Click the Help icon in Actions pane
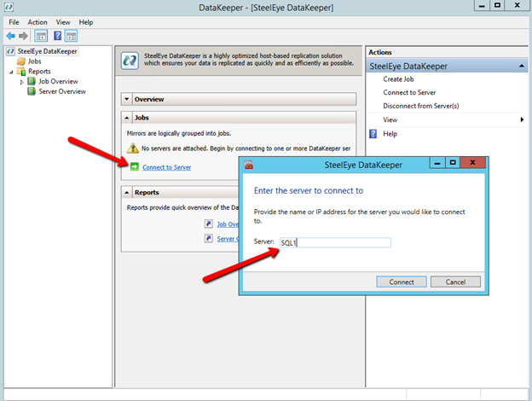 [373, 134]
